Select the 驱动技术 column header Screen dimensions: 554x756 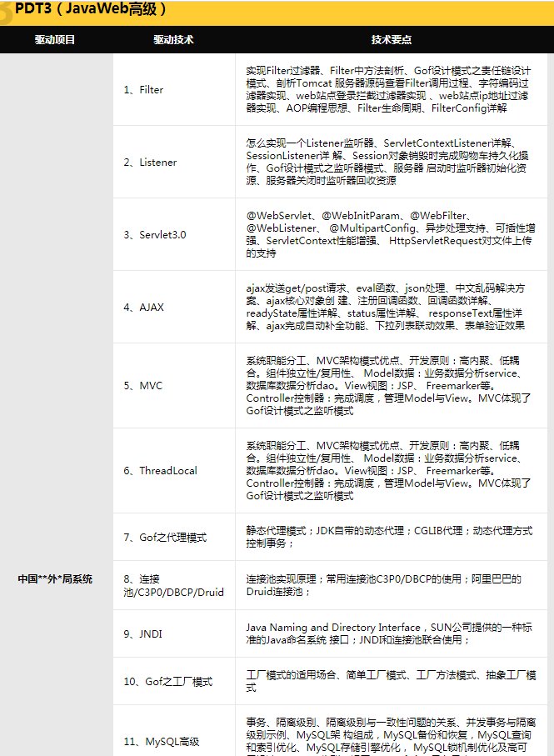(173, 40)
